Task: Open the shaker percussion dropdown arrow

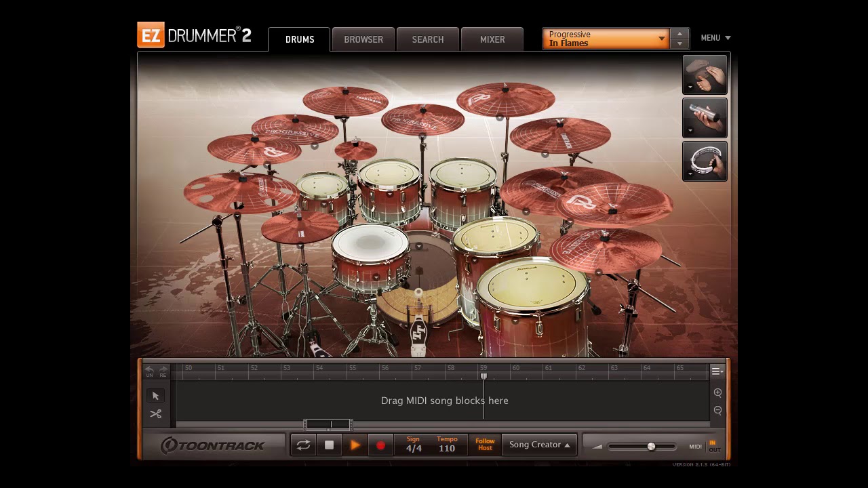Action: [x=690, y=130]
